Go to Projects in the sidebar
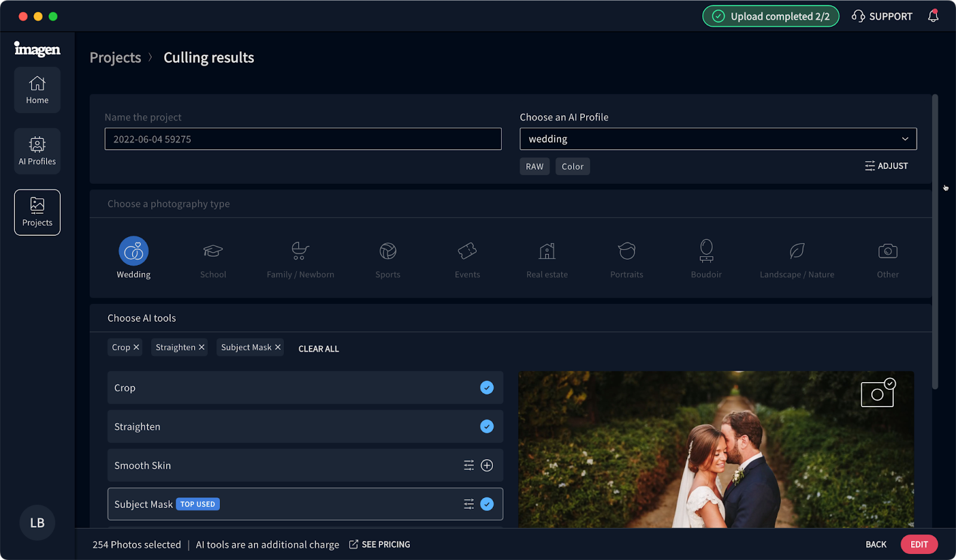Screen dimensions: 956x560 coord(37,213)
